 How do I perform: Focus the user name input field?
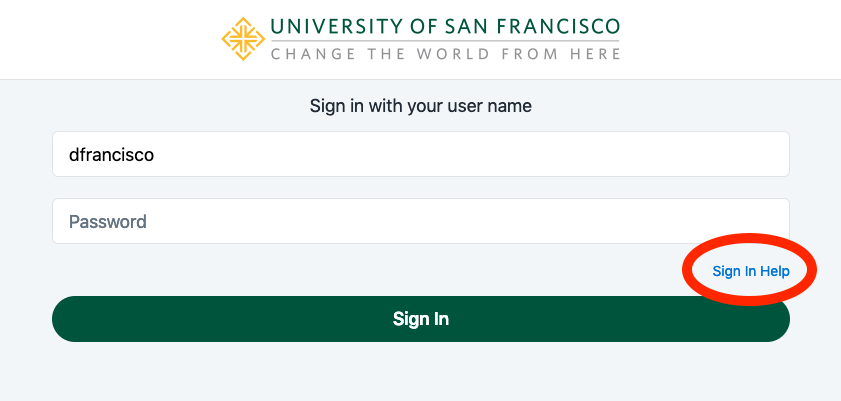[420, 154]
